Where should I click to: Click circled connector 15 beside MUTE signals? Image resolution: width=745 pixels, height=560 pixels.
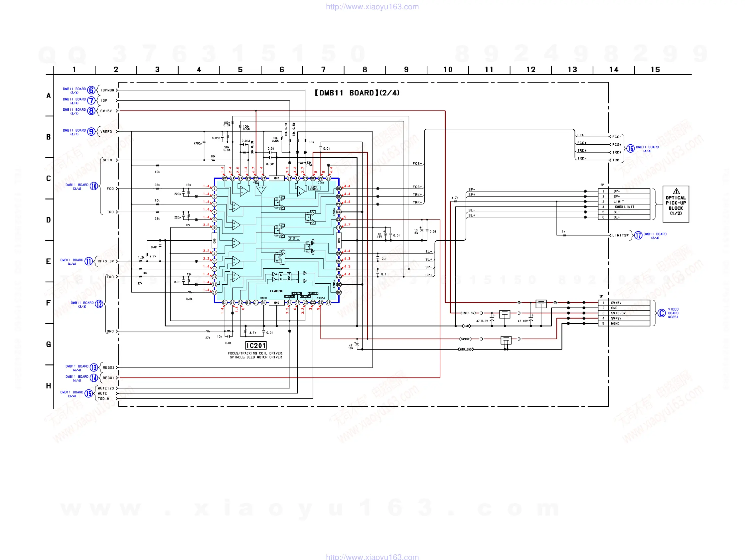click(88, 393)
